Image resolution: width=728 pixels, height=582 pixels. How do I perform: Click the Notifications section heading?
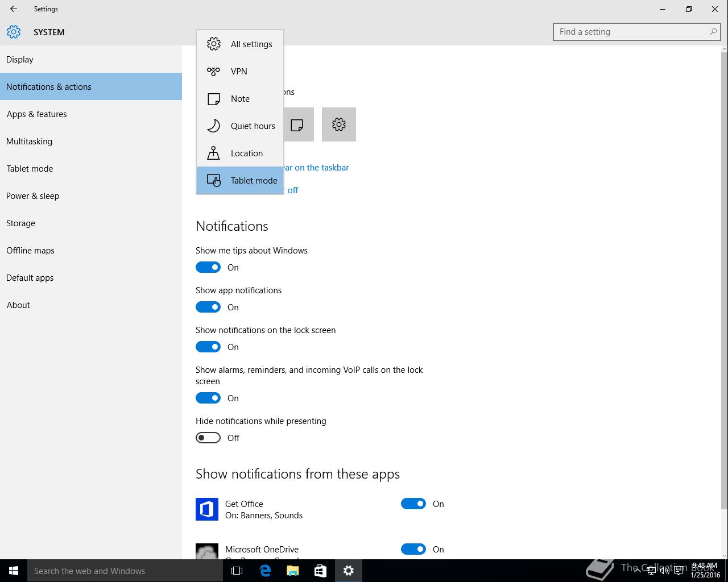point(232,226)
